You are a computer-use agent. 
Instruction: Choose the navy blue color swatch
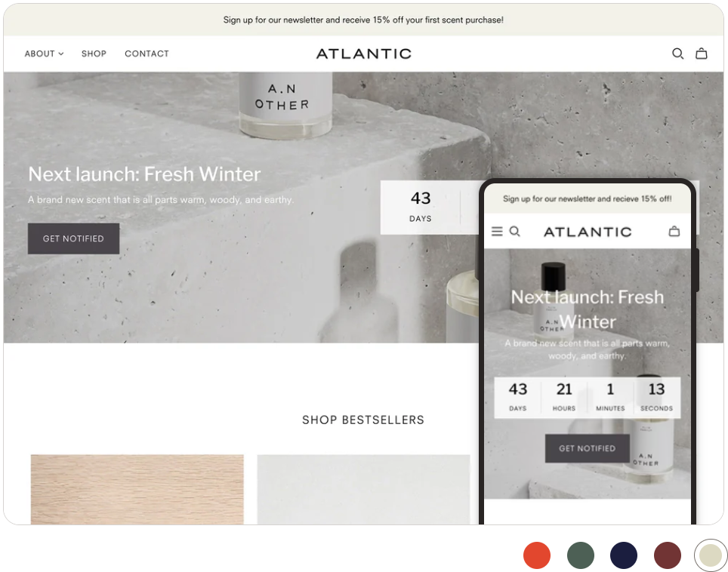(x=624, y=555)
